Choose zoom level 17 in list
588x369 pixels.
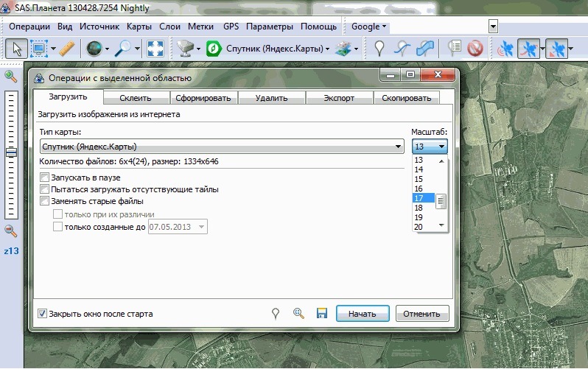424,198
